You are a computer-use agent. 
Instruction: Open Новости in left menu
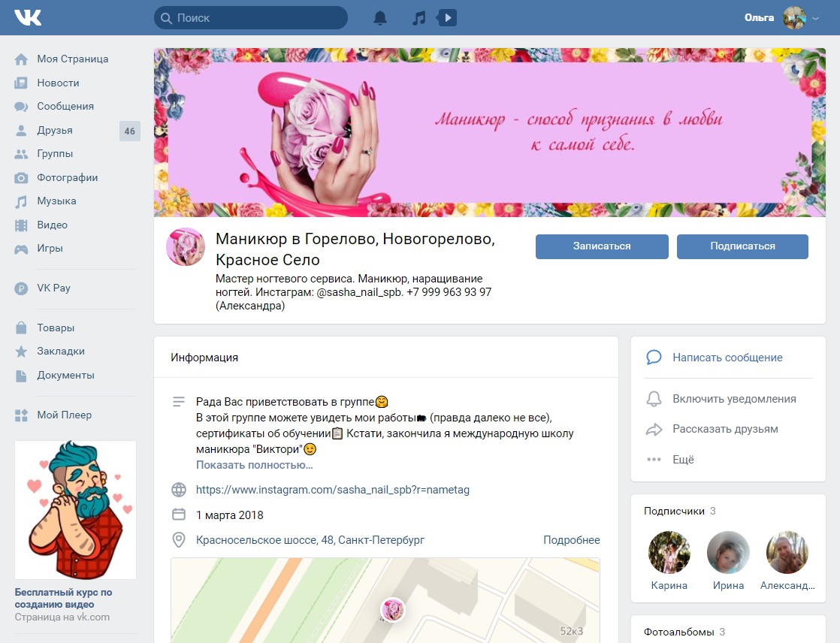point(58,83)
